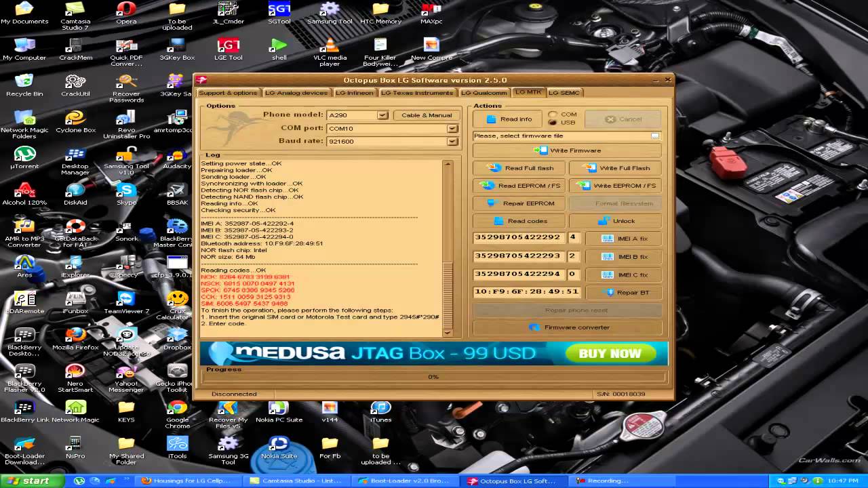
Task: Open the Cyclone Box desktop icon
Action: click(x=75, y=122)
